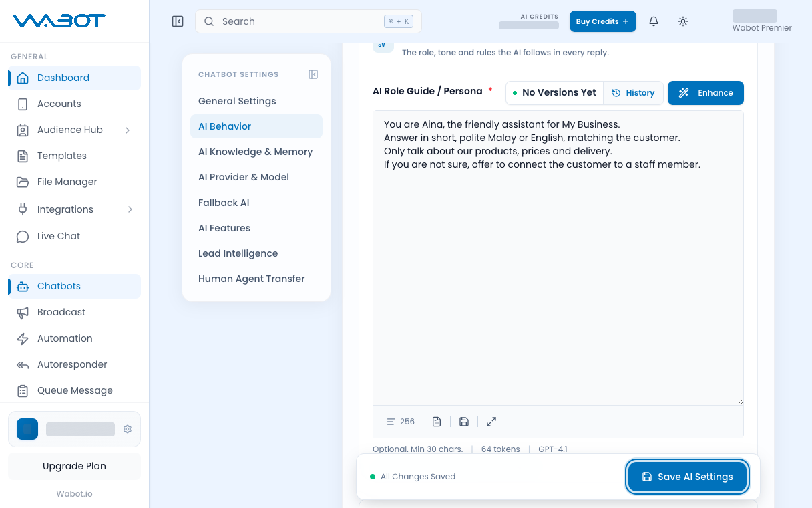812x508 pixels.
Task: Open the Wabot Premier account menu
Action: pyautogui.click(x=761, y=21)
